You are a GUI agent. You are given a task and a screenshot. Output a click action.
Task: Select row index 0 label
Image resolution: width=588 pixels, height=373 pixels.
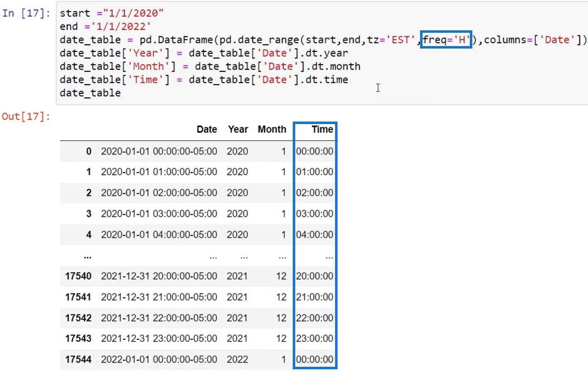coord(89,151)
